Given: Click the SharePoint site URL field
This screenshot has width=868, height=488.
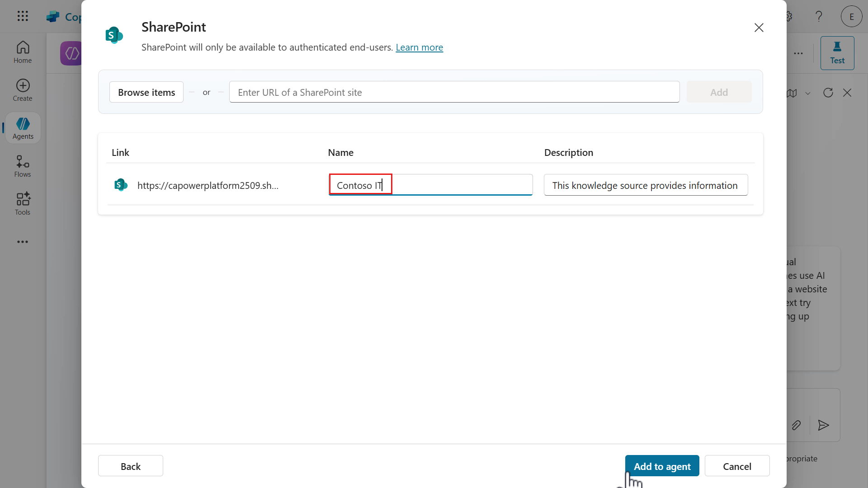Looking at the screenshot, I should coord(454,92).
